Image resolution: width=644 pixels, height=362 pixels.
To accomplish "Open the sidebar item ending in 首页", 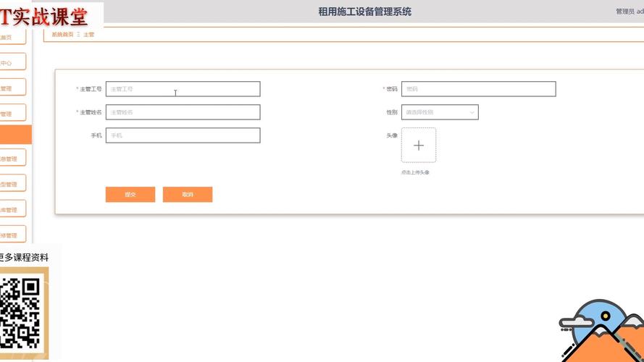I will tap(12, 37).
